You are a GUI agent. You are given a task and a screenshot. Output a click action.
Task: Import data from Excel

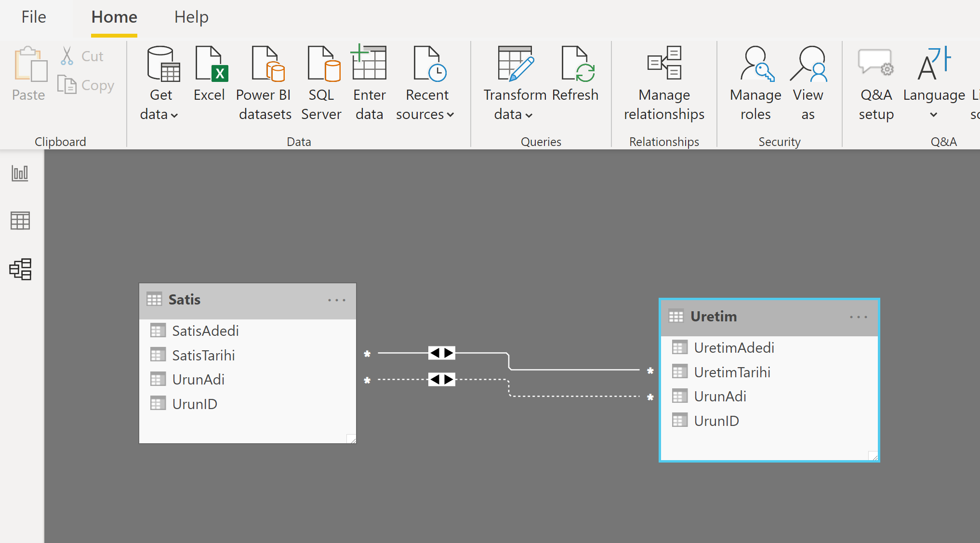click(209, 75)
